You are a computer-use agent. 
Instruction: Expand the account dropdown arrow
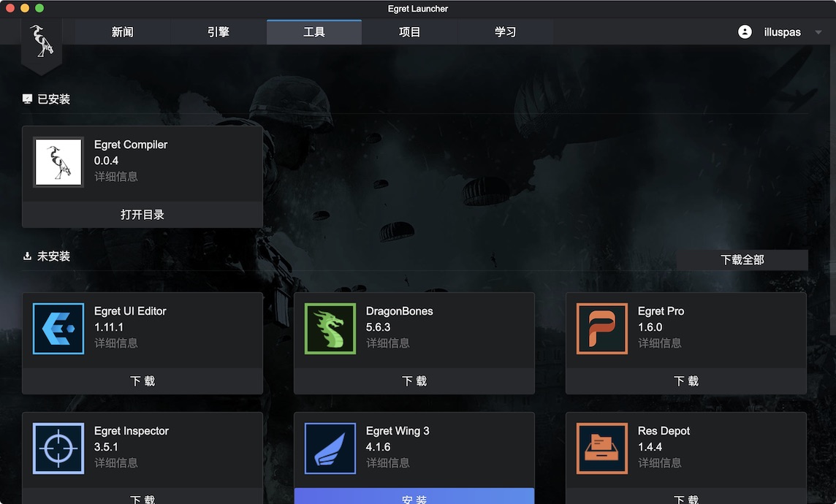(818, 32)
